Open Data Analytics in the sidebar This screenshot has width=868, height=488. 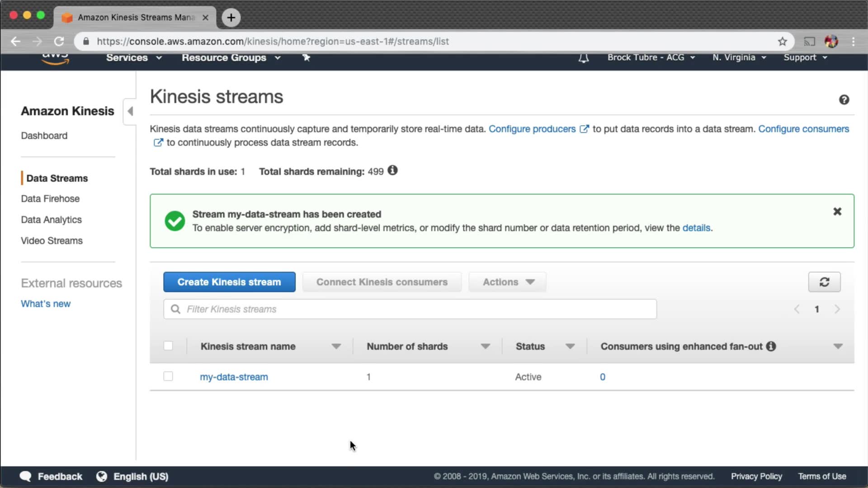pyautogui.click(x=51, y=220)
